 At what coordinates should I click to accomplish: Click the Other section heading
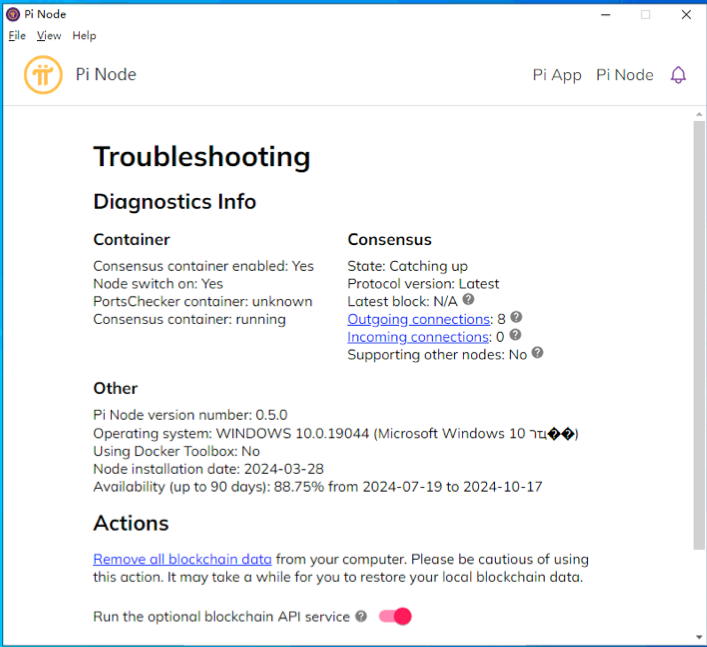115,388
